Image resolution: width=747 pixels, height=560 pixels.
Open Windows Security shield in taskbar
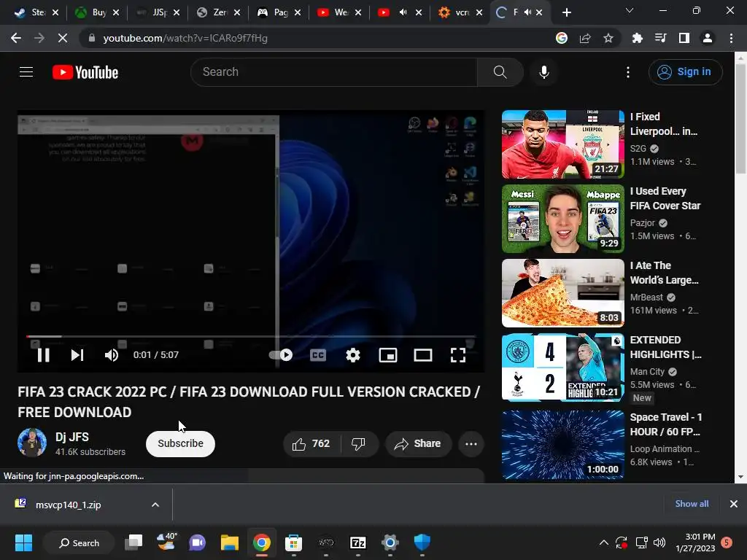point(422,542)
